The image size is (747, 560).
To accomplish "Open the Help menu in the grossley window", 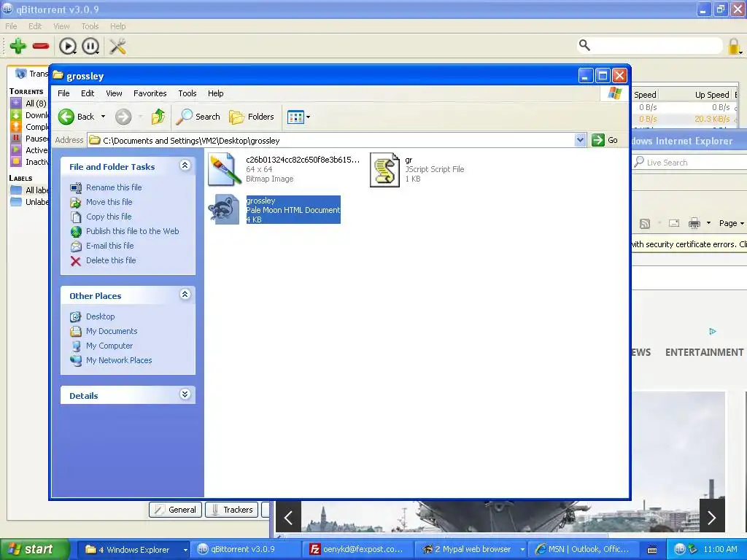I will [215, 93].
